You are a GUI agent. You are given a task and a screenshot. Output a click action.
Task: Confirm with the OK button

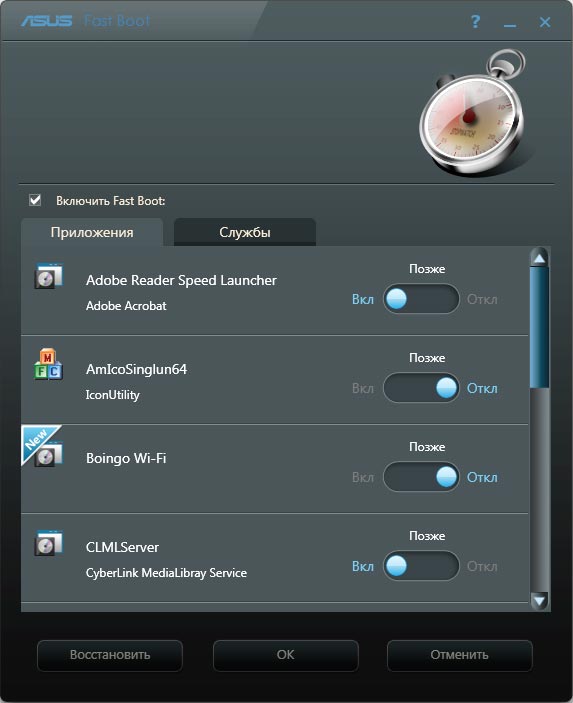click(x=286, y=655)
